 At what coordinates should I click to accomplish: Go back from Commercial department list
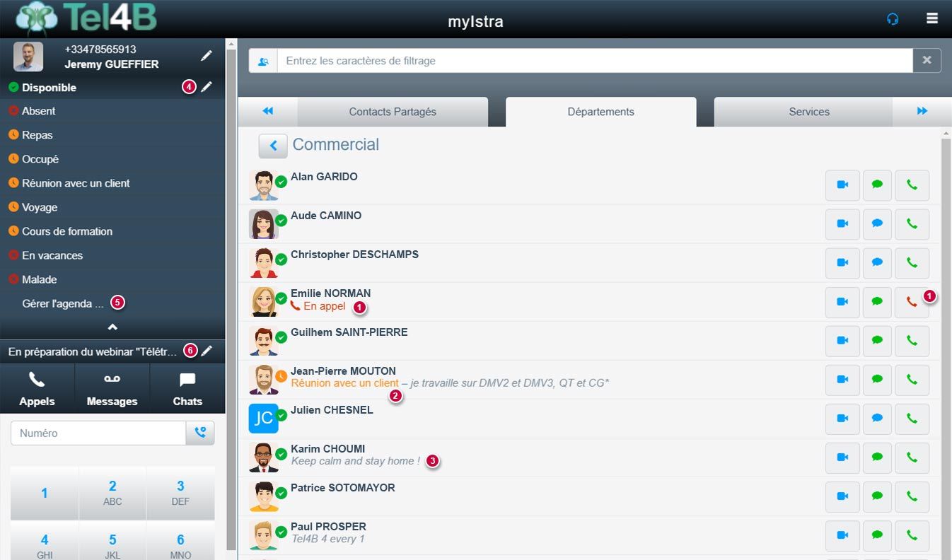point(273,146)
